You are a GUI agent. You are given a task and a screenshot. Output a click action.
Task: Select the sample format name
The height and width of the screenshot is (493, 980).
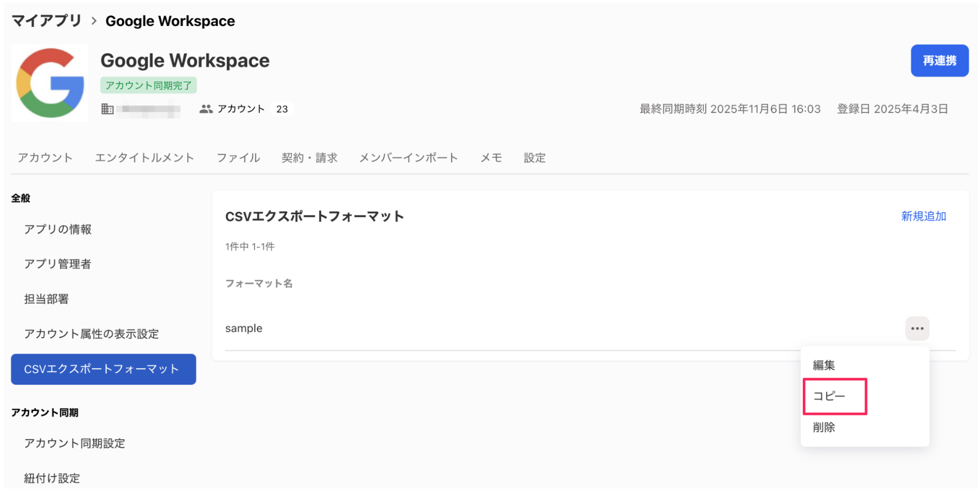(x=243, y=328)
